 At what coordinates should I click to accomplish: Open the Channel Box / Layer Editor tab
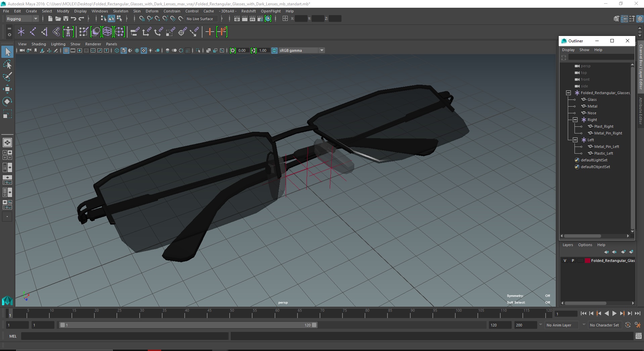click(x=641, y=67)
